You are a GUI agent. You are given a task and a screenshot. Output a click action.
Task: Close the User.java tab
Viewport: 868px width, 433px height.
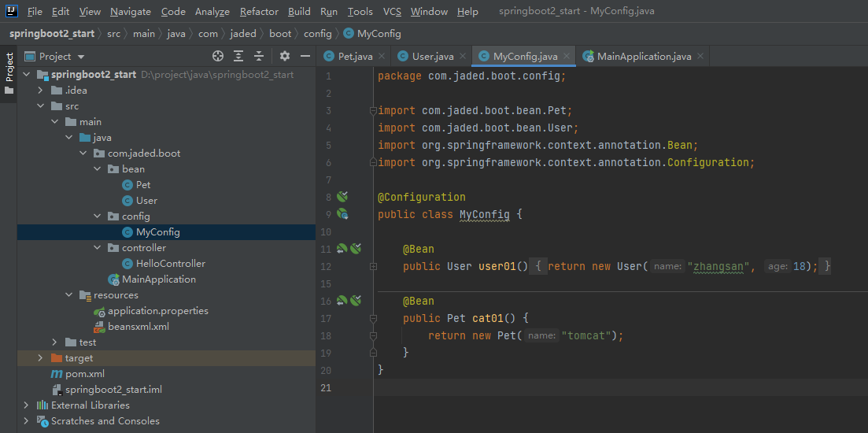point(463,57)
